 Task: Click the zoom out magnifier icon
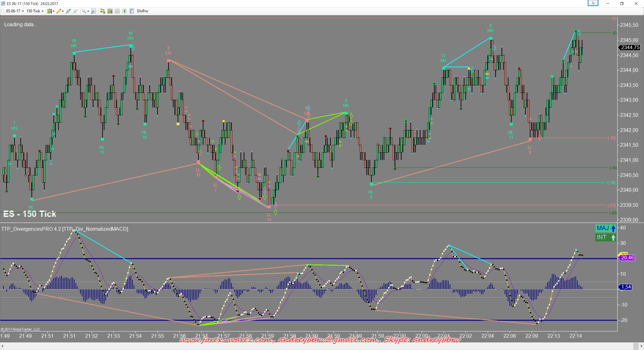tap(75, 11)
